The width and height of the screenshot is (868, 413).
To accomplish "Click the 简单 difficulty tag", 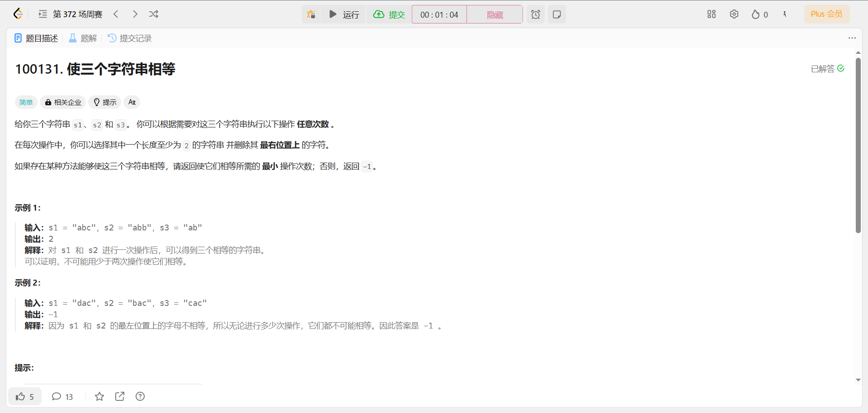I will pyautogui.click(x=26, y=102).
